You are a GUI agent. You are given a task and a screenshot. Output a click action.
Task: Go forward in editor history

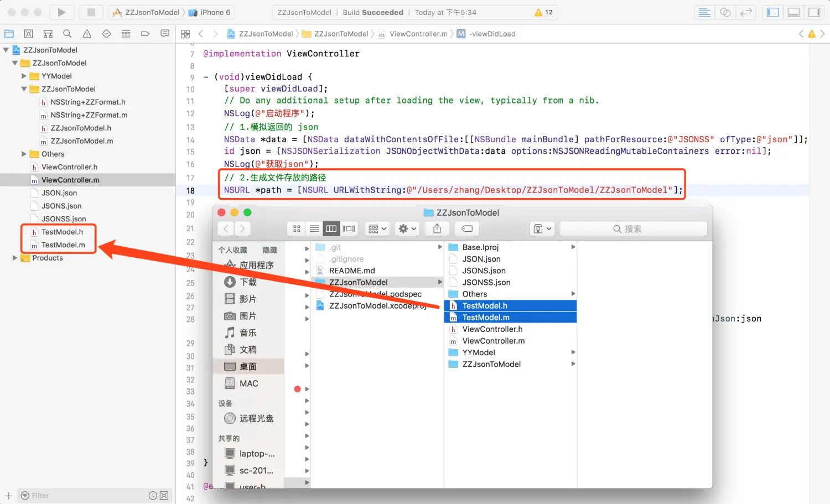pyautogui.click(x=216, y=34)
